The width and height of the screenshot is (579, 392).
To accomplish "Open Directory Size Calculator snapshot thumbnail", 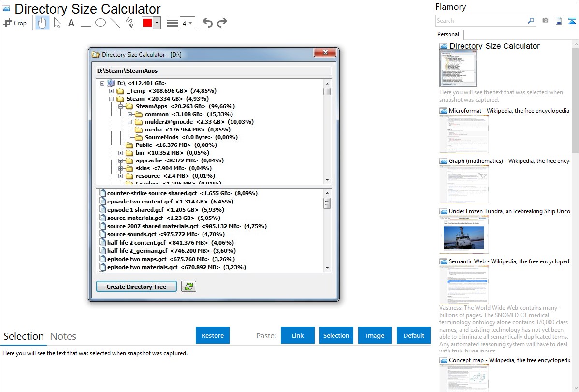I will [x=458, y=69].
